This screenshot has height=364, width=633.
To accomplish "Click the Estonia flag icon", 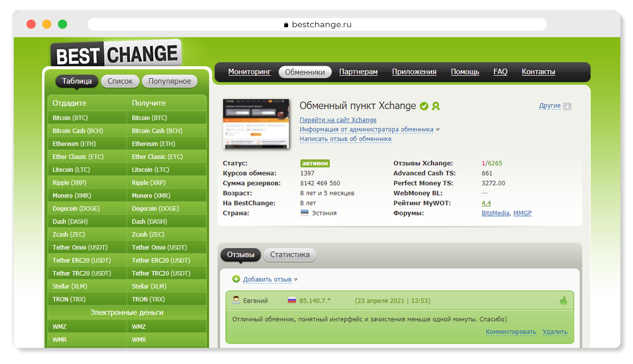I will pyautogui.click(x=305, y=213).
